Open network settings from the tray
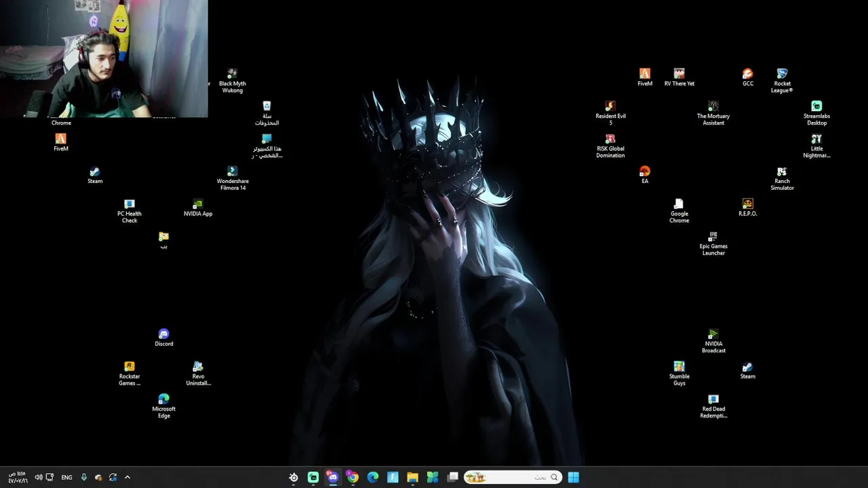The height and width of the screenshot is (488, 868). pos(50,477)
